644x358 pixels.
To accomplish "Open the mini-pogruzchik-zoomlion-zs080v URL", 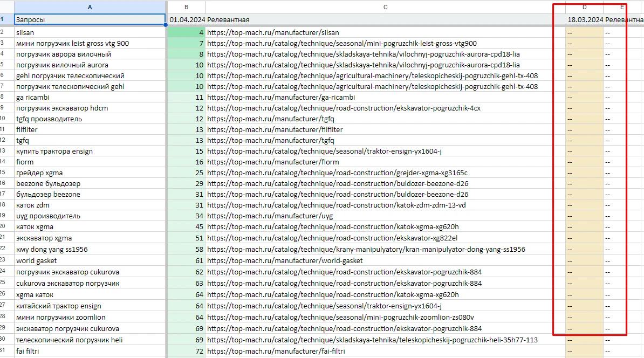I will pos(340,318).
